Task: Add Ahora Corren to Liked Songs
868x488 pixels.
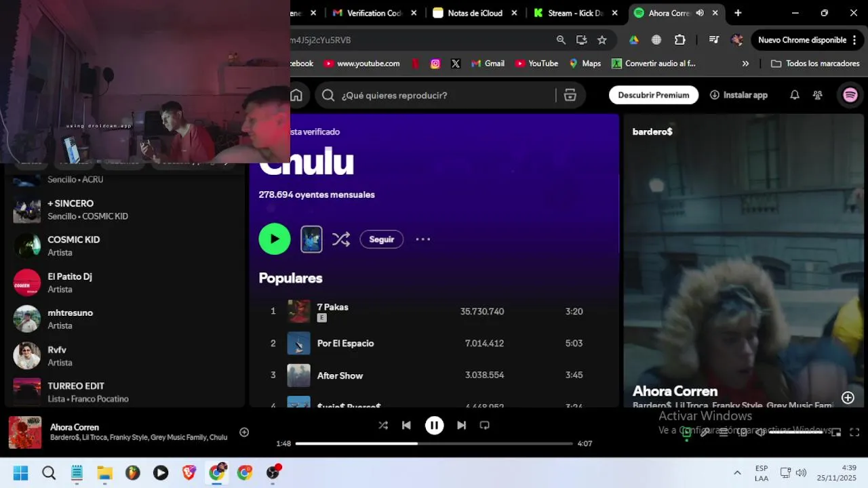Action: point(244,432)
